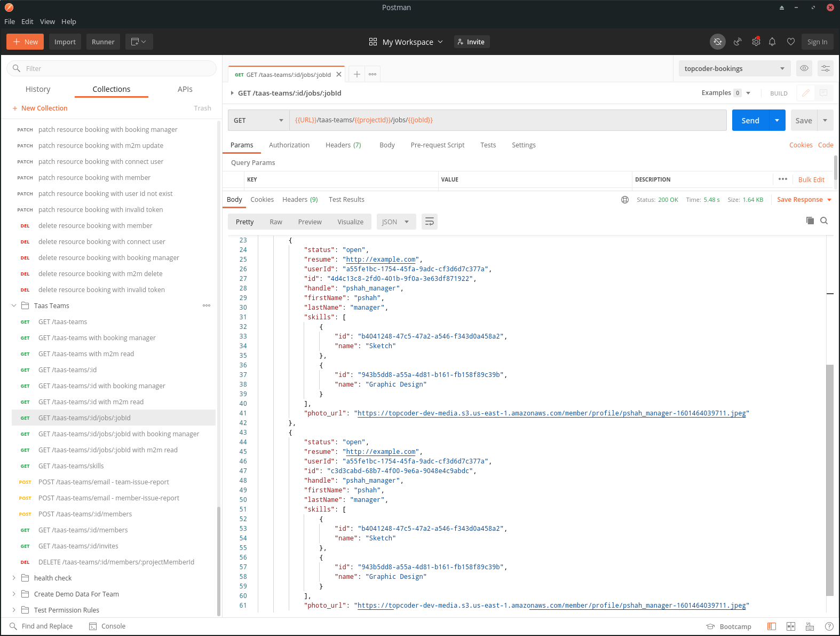Click the request URL input field

[508, 120]
